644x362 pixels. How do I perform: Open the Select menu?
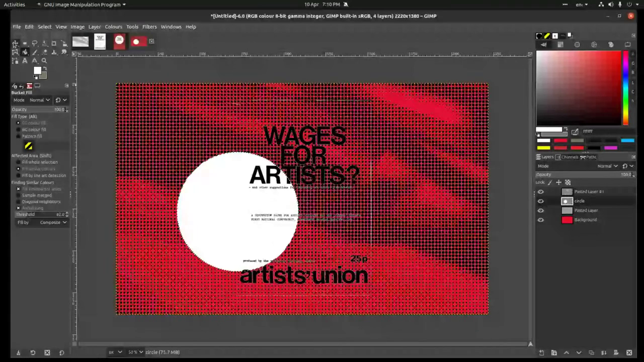point(44,27)
